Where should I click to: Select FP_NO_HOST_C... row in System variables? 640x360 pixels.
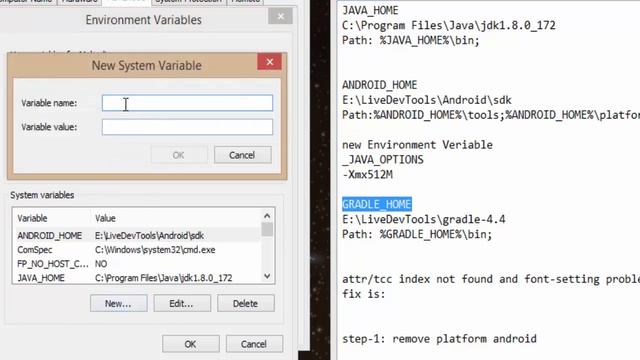pyautogui.click(x=137, y=264)
